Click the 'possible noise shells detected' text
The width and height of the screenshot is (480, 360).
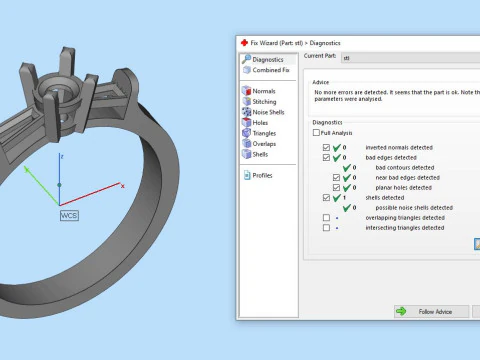[414, 207]
